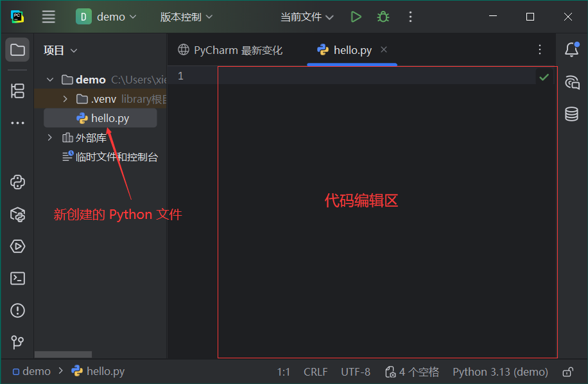Open the Terminal tool window
Viewport: 588px width, 384px height.
17,278
